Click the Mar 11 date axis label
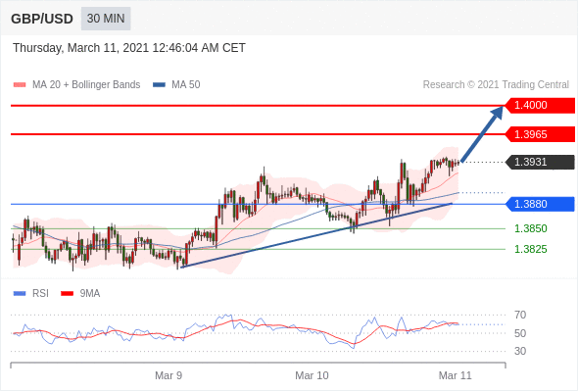This screenshot has height=392, width=578. click(456, 375)
